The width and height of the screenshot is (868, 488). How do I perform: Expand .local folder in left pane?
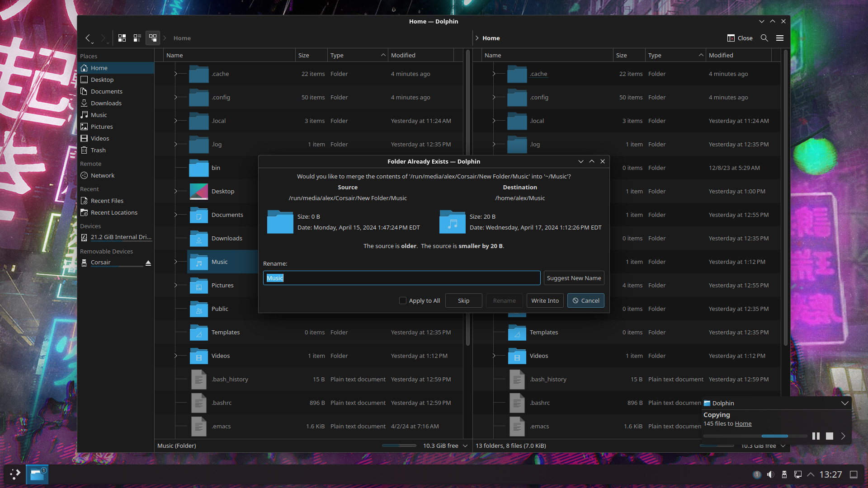175,121
